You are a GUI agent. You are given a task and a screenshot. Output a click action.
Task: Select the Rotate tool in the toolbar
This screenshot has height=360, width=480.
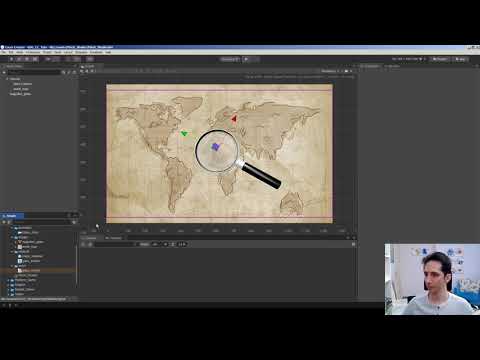coord(19,59)
